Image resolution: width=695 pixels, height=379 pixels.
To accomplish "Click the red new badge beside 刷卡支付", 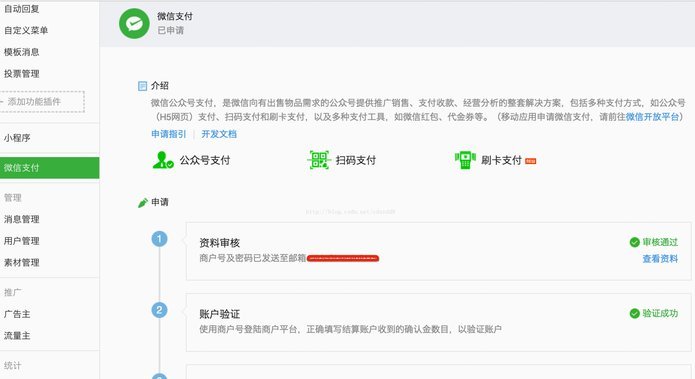I will 531,161.
